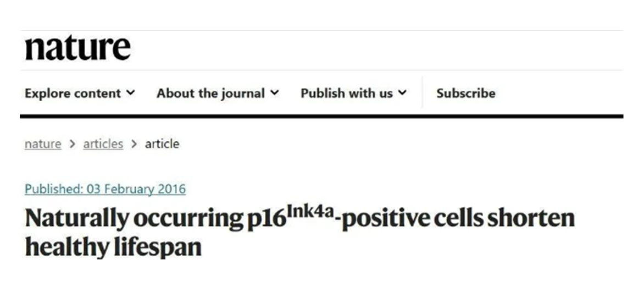Expand the chevron beside About the journal
The image size is (644, 292).
pyautogui.click(x=275, y=93)
